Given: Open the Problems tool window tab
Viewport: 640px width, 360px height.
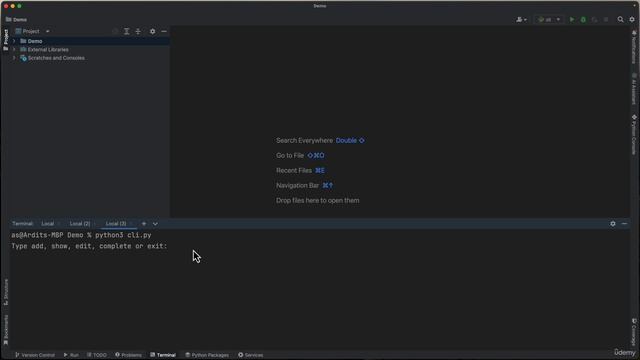Looking at the screenshot, I should [x=128, y=355].
